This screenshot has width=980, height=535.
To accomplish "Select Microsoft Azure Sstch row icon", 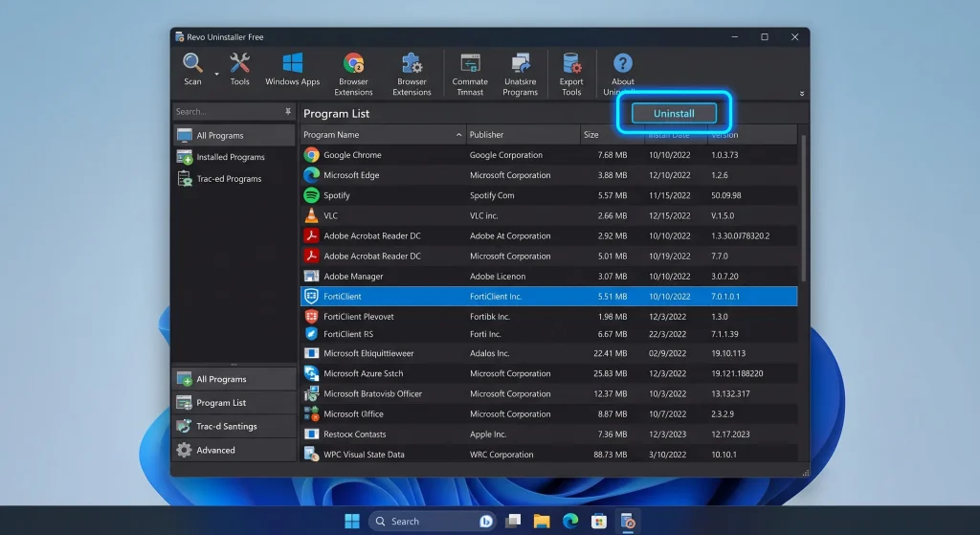I will coord(311,373).
